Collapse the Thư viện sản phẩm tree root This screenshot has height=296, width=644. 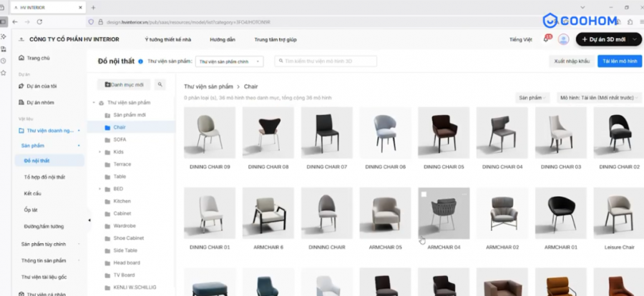point(94,103)
